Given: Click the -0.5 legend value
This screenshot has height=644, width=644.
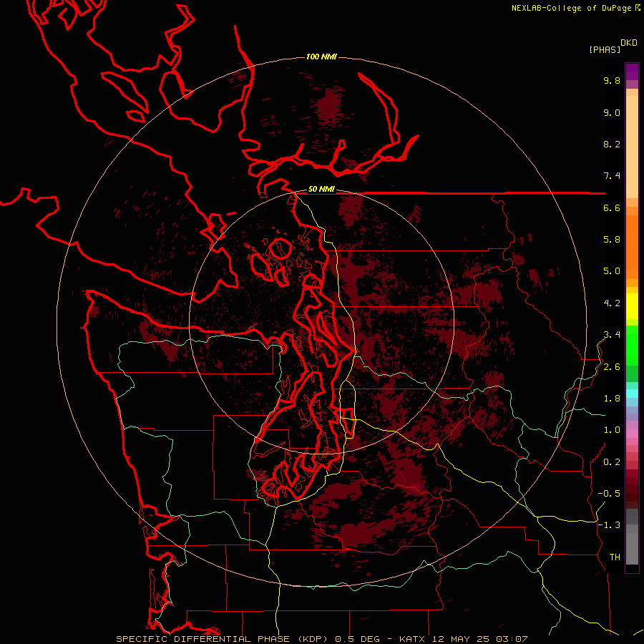Looking at the screenshot, I should (x=609, y=494).
